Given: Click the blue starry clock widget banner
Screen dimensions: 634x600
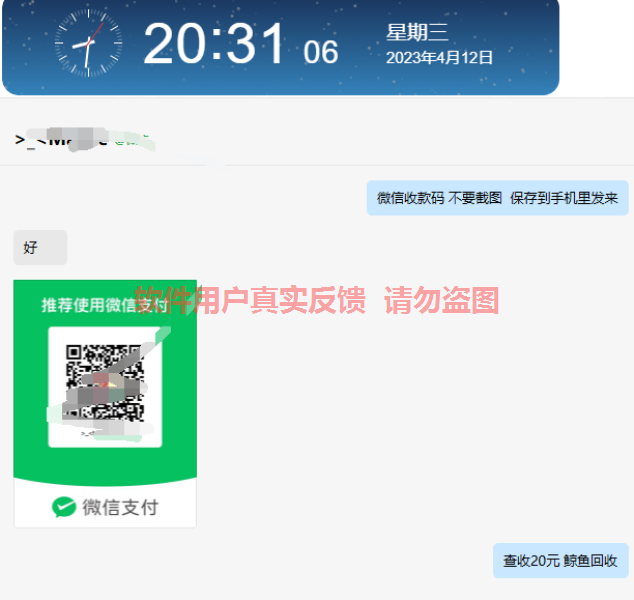Looking at the screenshot, I should pos(281,47).
